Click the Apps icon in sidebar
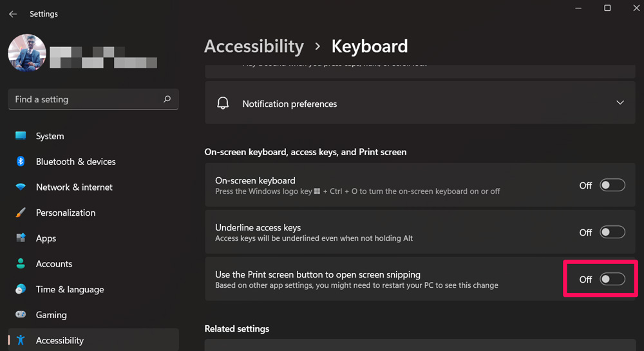644x351 pixels. pos(21,238)
